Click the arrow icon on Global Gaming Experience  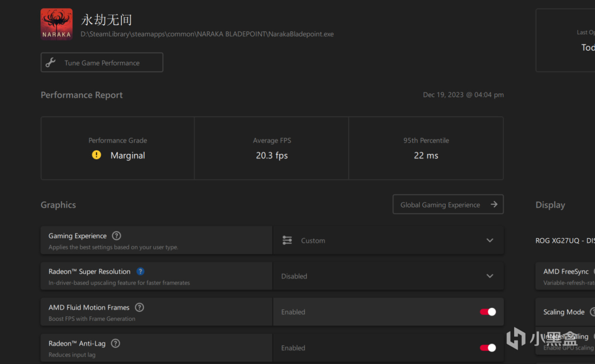pyautogui.click(x=494, y=205)
